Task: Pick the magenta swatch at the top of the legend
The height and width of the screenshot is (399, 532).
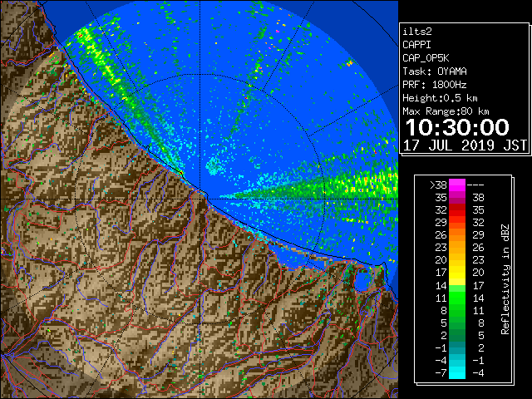Action: tap(457, 185)
